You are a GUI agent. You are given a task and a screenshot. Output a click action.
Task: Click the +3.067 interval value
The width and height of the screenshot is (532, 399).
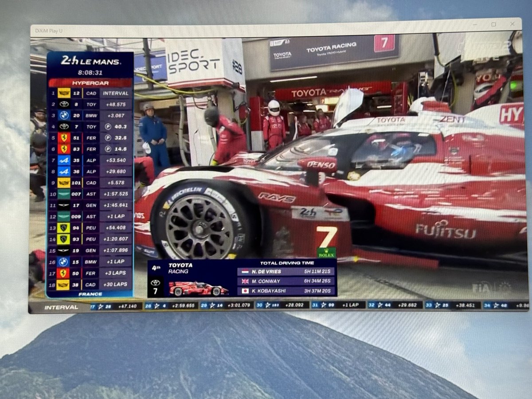pyautogui.click(x=117, y=115)
